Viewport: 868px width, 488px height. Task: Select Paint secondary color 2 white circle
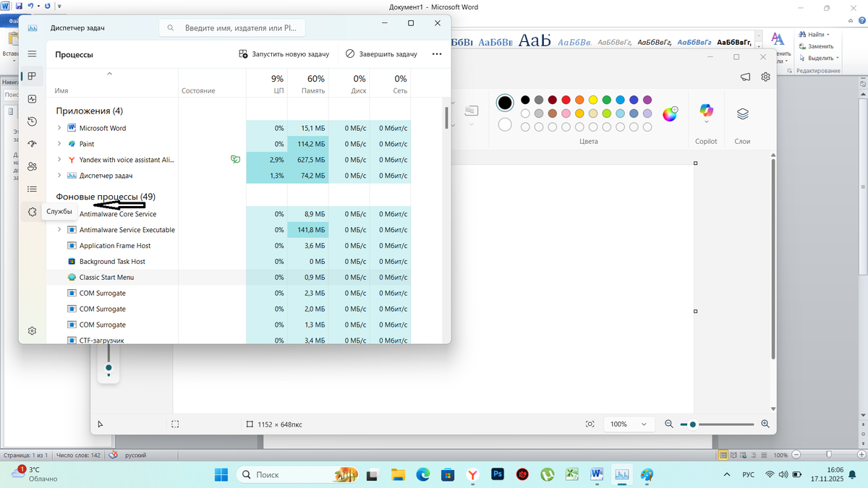(505, 125)
